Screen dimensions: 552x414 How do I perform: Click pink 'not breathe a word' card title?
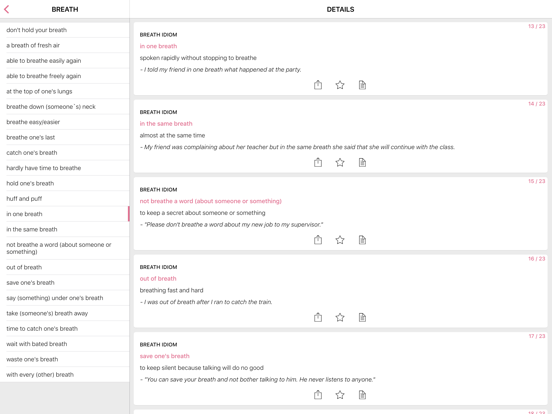click(x=211, y=201)
